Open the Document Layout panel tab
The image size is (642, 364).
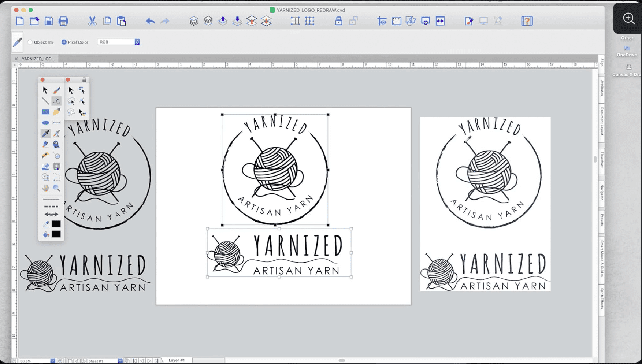[602, 122]
